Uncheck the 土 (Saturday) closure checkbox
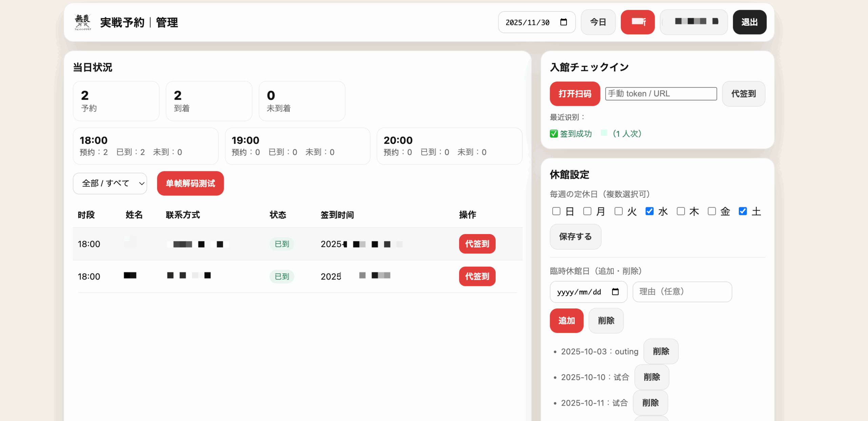This screenshot has height=421, width=868. coord(743,211)
